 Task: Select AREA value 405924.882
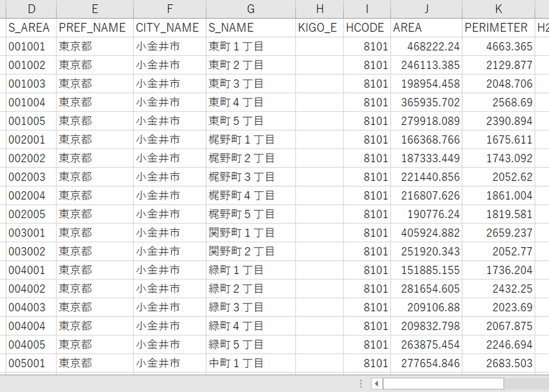click(427, 233)
